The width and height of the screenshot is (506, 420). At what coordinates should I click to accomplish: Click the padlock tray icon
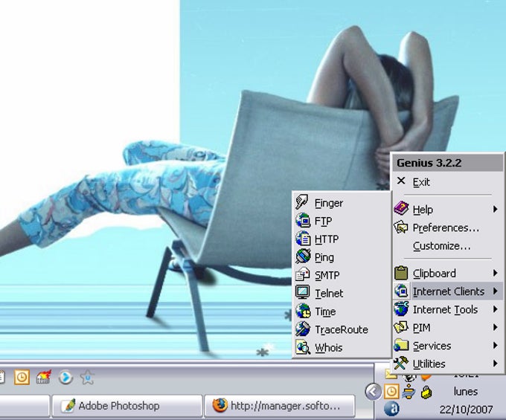tap(426, 392)
